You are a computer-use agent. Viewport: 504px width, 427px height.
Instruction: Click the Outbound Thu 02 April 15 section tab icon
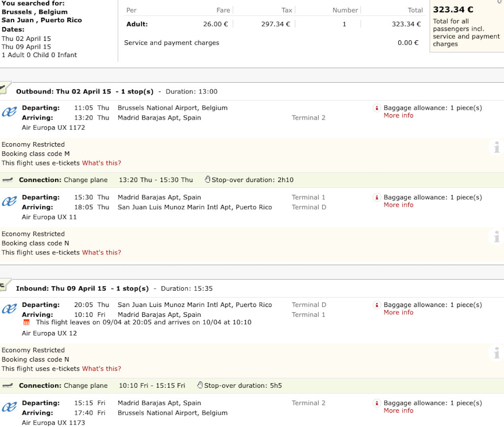point(5,89)
